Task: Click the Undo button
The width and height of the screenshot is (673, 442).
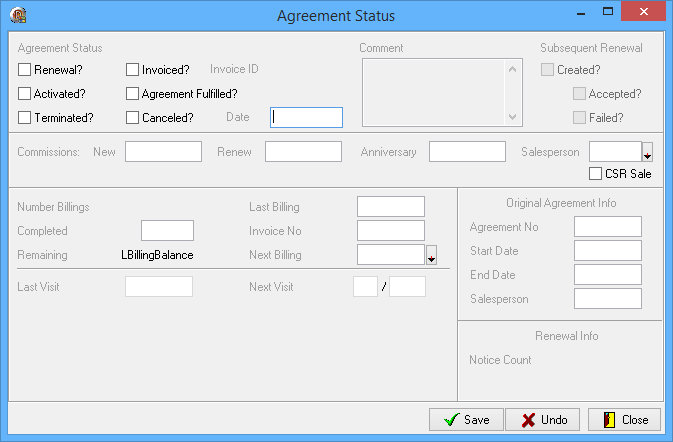Action: pos(543,420)
